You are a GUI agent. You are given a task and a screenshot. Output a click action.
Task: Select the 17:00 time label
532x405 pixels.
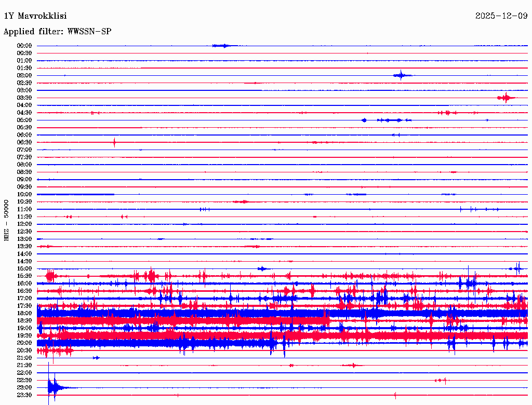point(24,299)
